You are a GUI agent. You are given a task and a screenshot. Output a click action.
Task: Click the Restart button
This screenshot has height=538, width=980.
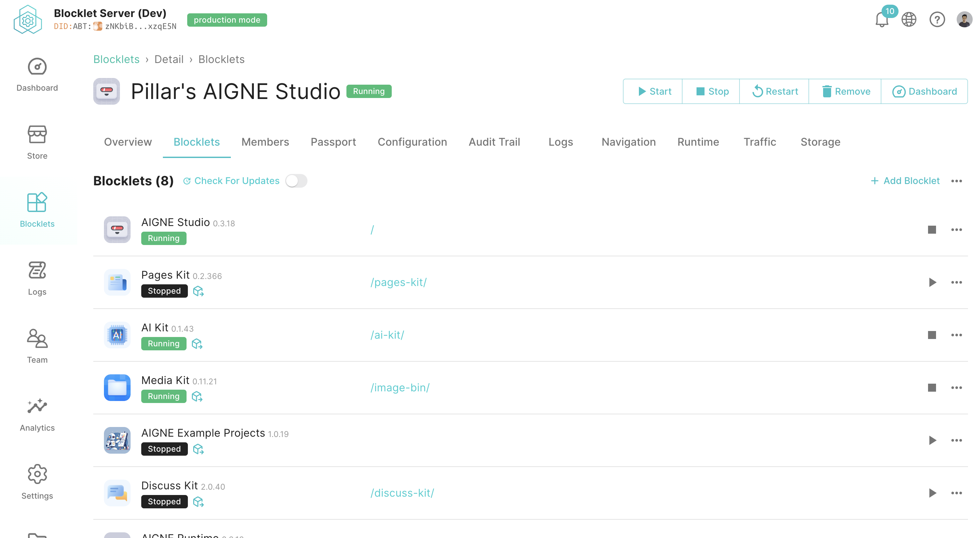[x=774, y=91]
